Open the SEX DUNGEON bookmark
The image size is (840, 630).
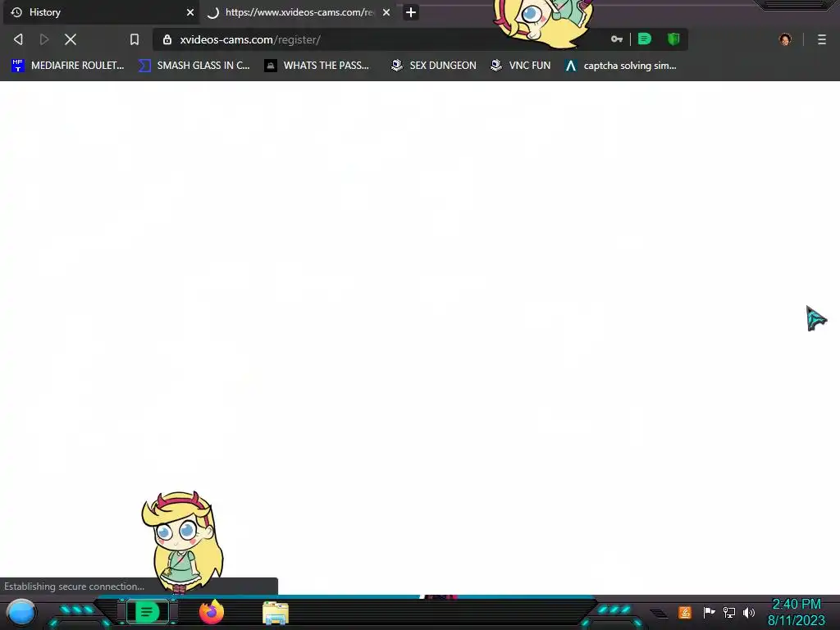(433, 66)
